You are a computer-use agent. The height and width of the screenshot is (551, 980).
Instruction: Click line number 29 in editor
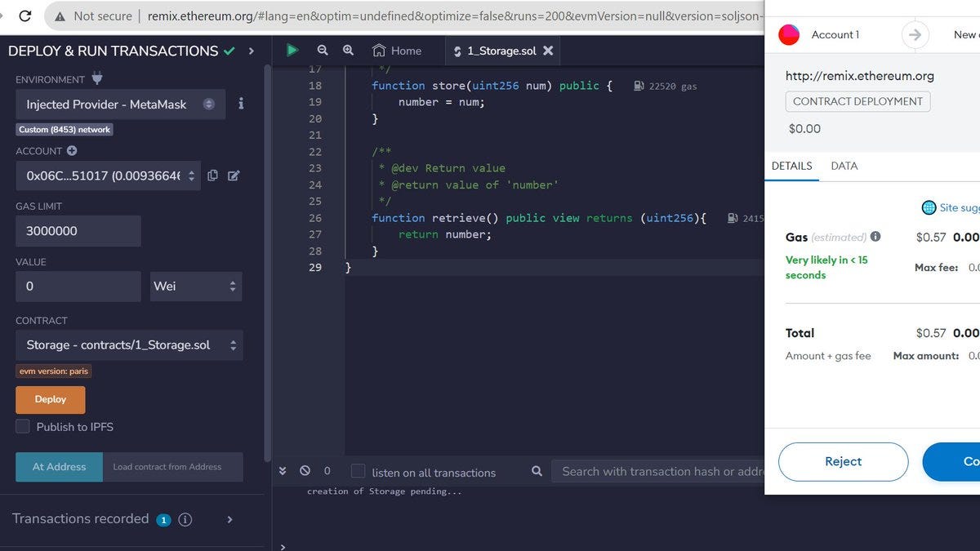pos(315,268)
